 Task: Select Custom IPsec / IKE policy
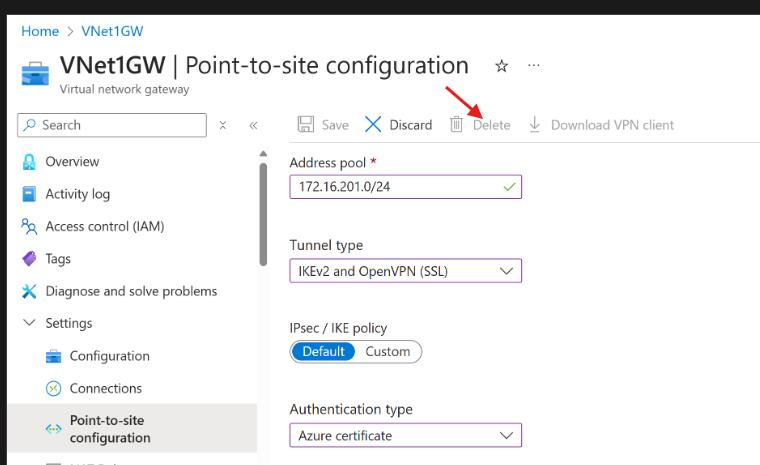388,352
